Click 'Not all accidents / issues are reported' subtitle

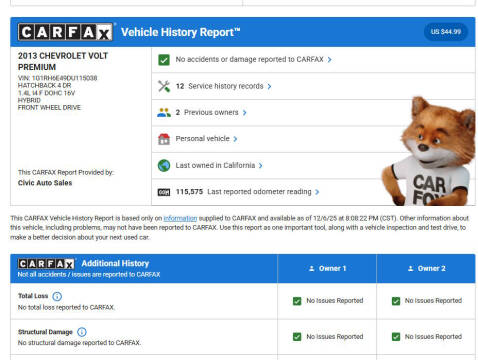(89, 274)
